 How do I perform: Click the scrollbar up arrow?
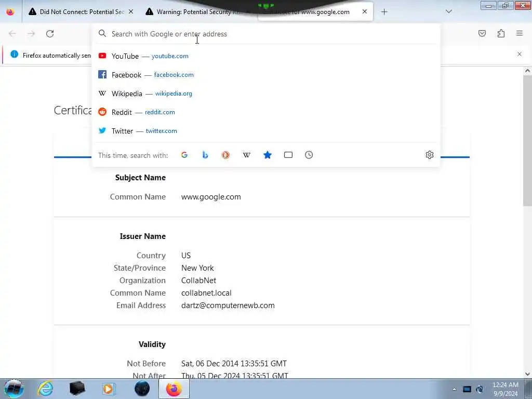(527, 71)
